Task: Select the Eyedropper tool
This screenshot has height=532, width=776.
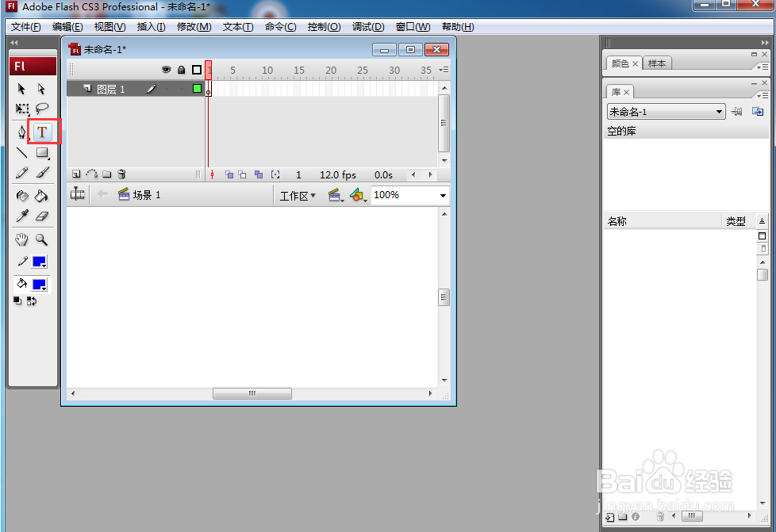Action: (21, 216)
